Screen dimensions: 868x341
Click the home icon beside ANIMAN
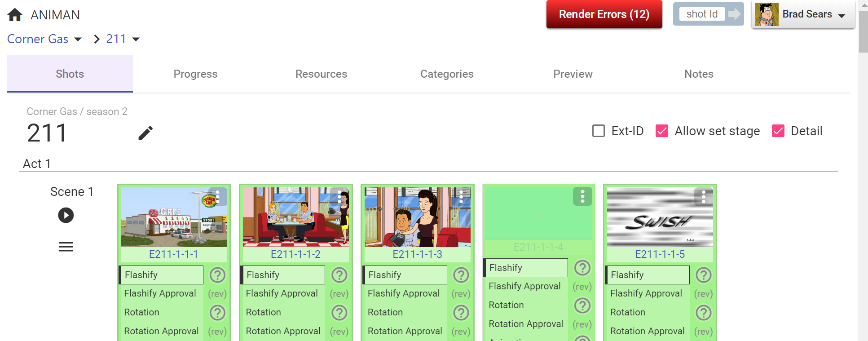point(15,15)
